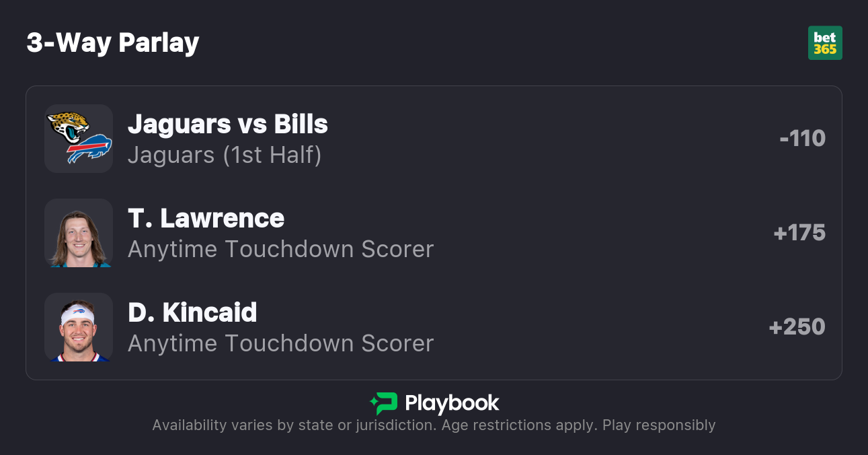The image size is (868, 455).
Task: Click the Buffalo Bills team logo
Action: (89, 149)
